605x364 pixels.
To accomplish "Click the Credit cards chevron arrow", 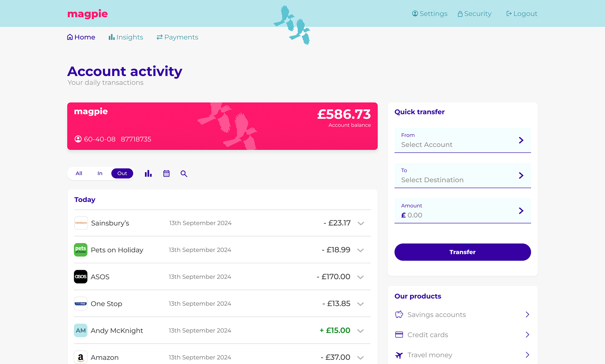I will click(x=527, y=334).
